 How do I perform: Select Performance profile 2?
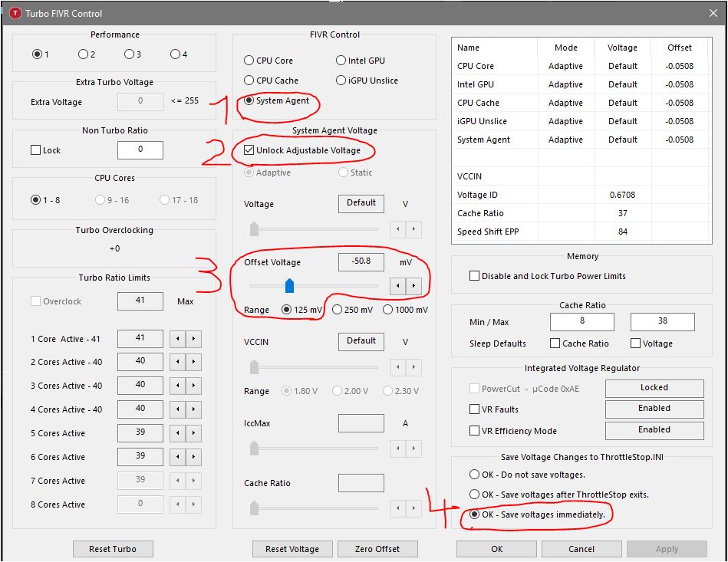click(87, 54)
